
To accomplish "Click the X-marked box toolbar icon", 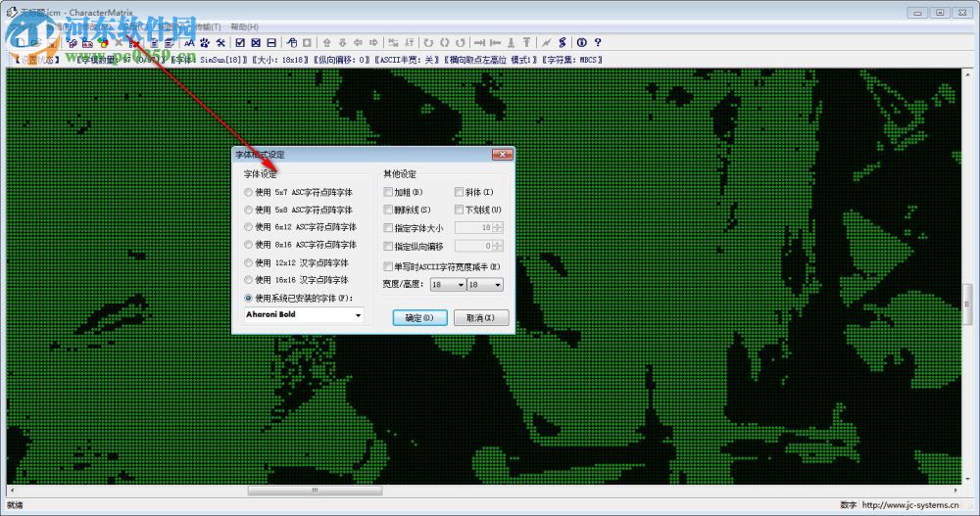I will click(x=256, y=42).
